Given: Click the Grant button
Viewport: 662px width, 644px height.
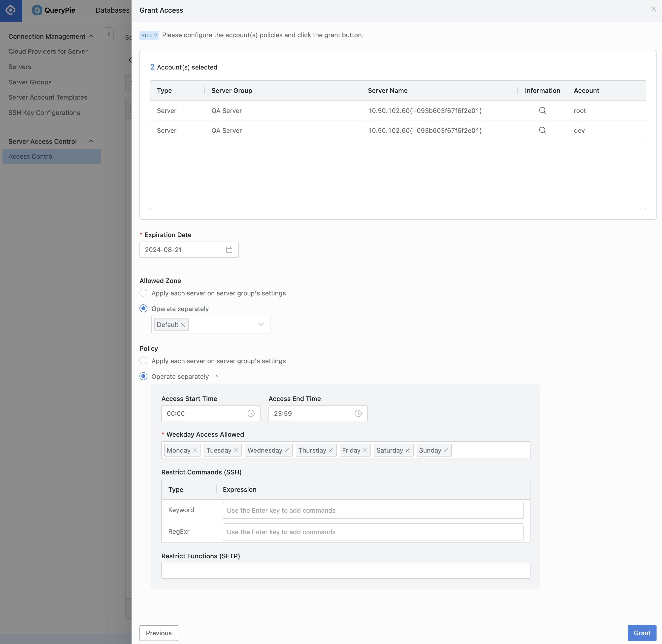Looking at the screenshot, I should coord(642,633).
